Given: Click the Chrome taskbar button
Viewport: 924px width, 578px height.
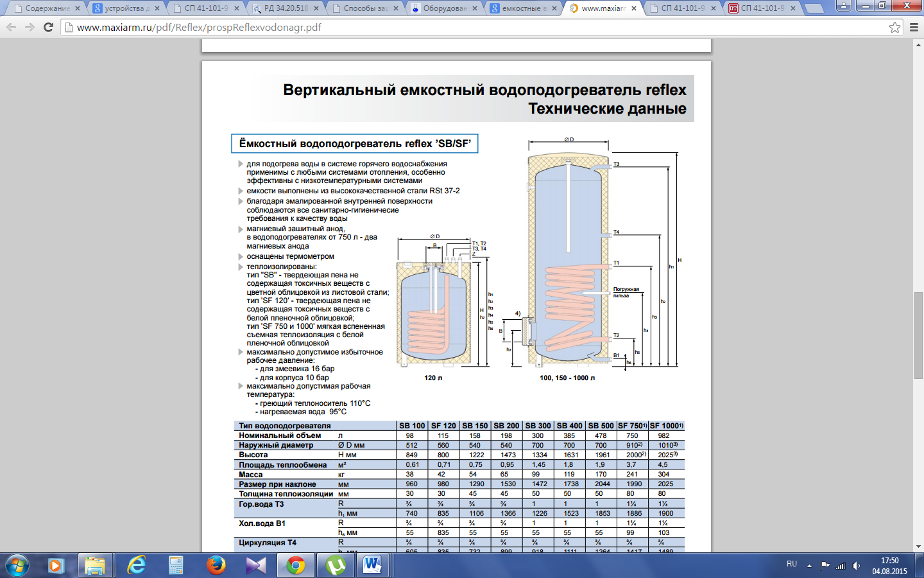Looking at the screenshot, I should tap(296, 566).
